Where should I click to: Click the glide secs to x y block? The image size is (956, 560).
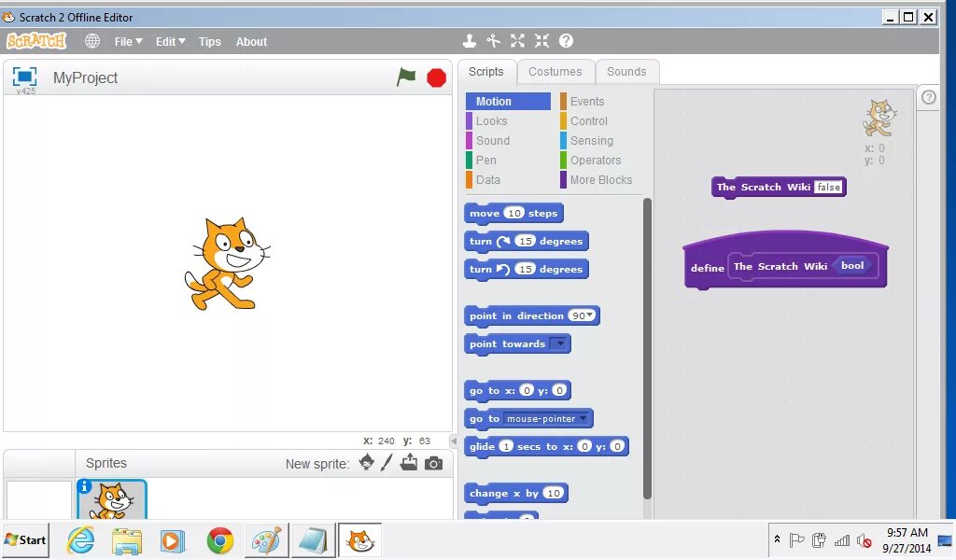pos(546,447)
